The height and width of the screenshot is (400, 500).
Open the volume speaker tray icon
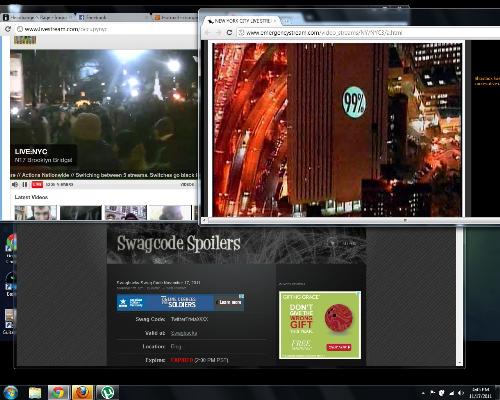click(x=461, y=393)
